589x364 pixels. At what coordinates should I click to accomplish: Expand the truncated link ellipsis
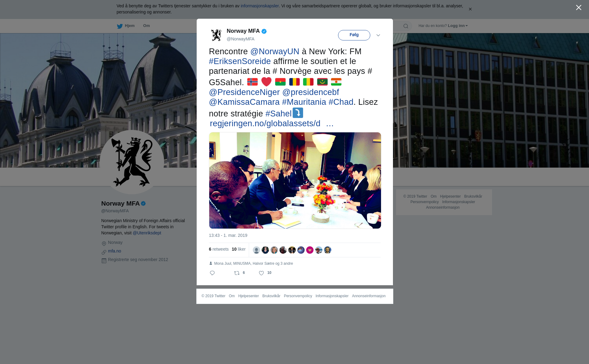(330, 123)
